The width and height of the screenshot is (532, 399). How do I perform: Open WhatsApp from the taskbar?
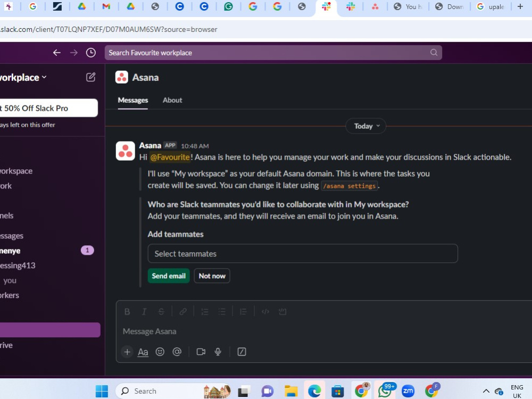pos(385,391)
